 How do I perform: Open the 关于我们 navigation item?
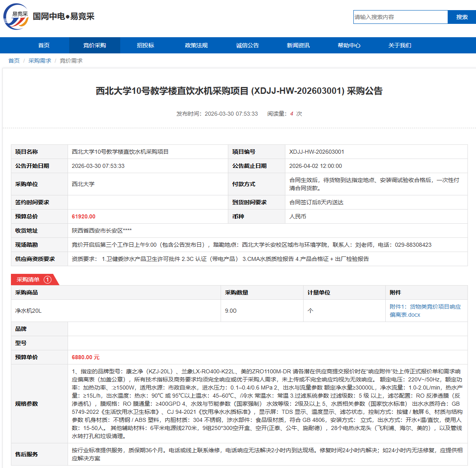point(400,45)
